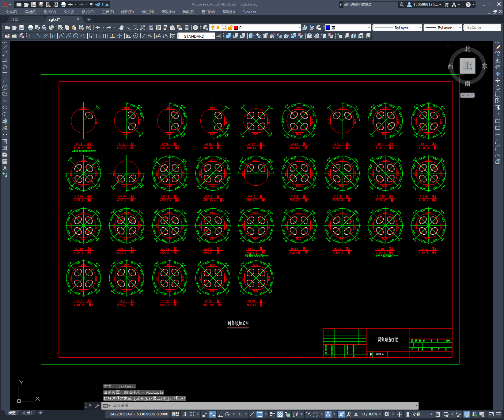Screen dimensions: 504x420
Task: Open the 标注(N) menu
Action: 147,12
